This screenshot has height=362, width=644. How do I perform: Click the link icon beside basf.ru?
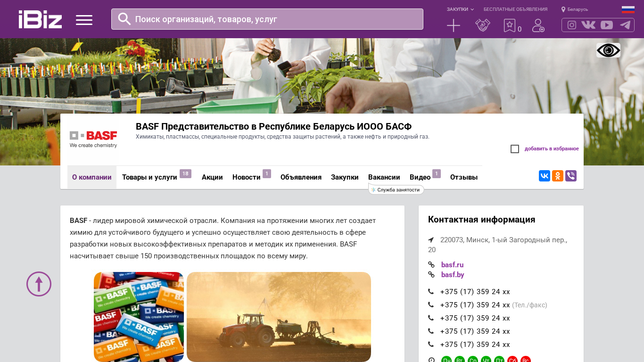(431, 265)
